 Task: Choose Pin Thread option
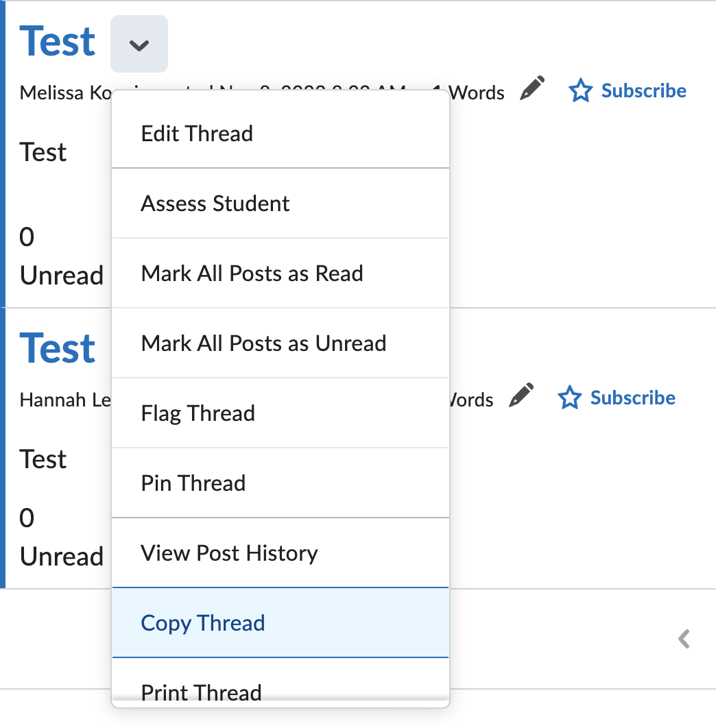tap(193, 483)
